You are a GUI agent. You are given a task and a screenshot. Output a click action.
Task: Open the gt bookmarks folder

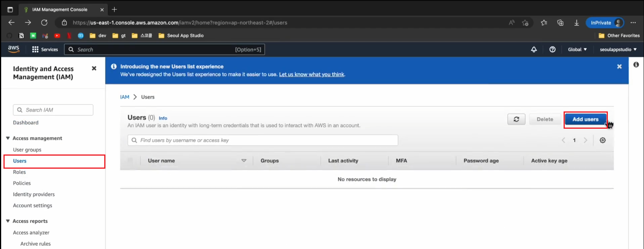click(119, 35)
